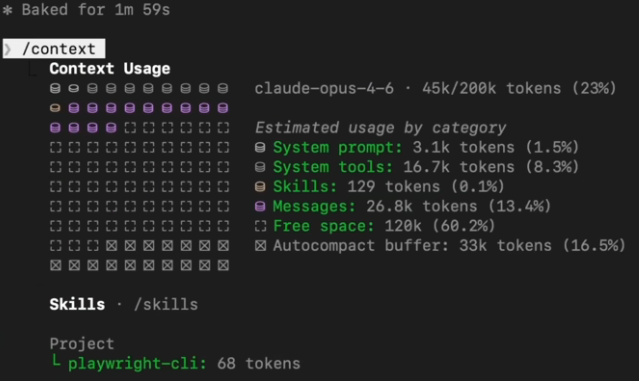Click the claude-opus-4-6 model label
This screenshot has width=639, height=381.
(x=324, y=88)
